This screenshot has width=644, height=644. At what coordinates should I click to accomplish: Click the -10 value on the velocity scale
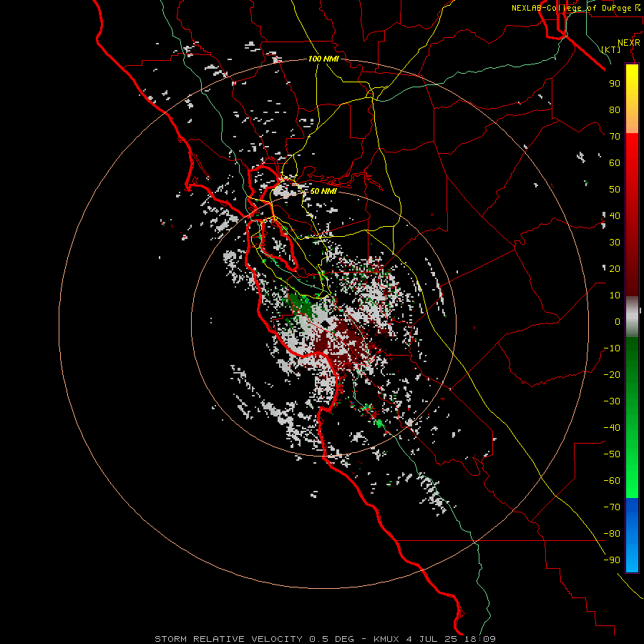[612, 348]
